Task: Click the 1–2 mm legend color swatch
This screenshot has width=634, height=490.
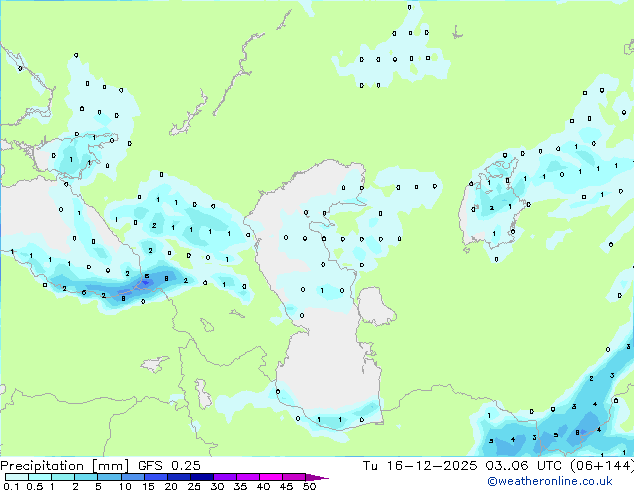Action: coord(63,477)
